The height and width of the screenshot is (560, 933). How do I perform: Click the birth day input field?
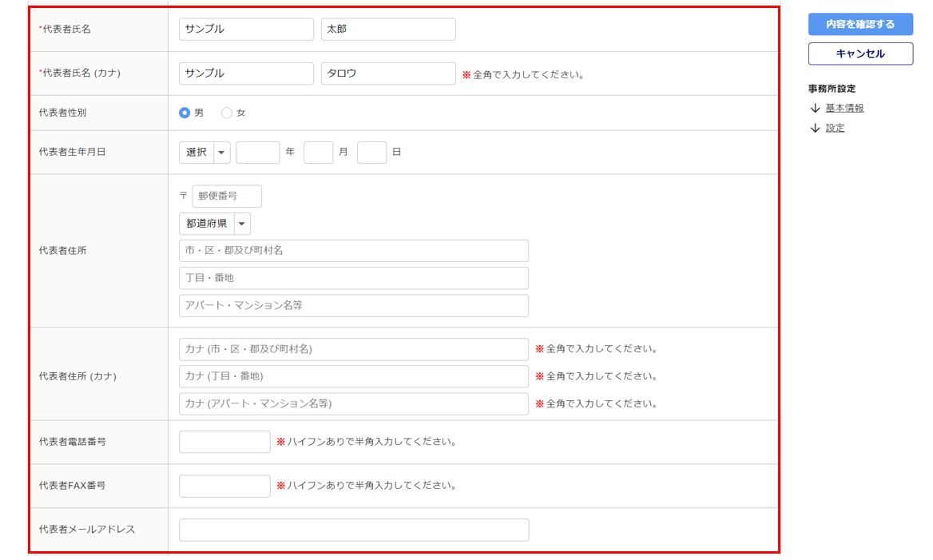[x=372, y=153]
